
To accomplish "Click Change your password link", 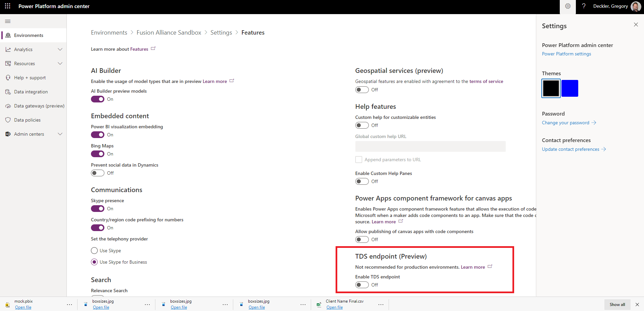I will (x=569, y=123).
